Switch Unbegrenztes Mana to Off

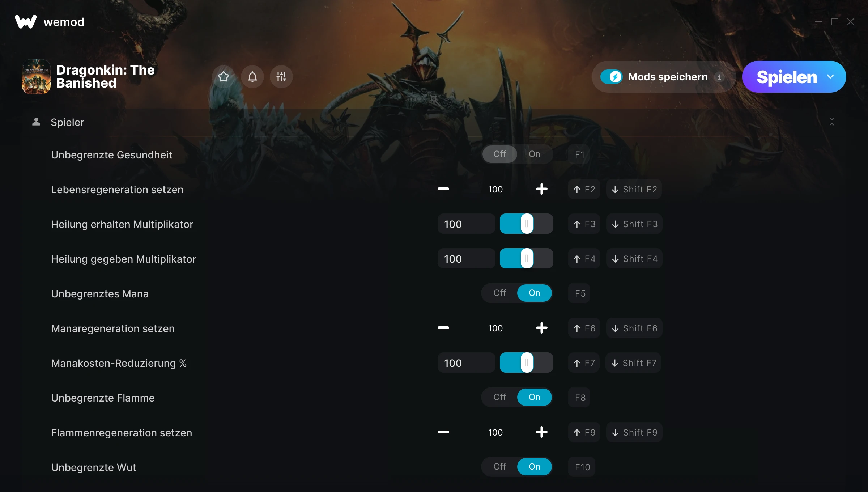click(x=500, y=293)
